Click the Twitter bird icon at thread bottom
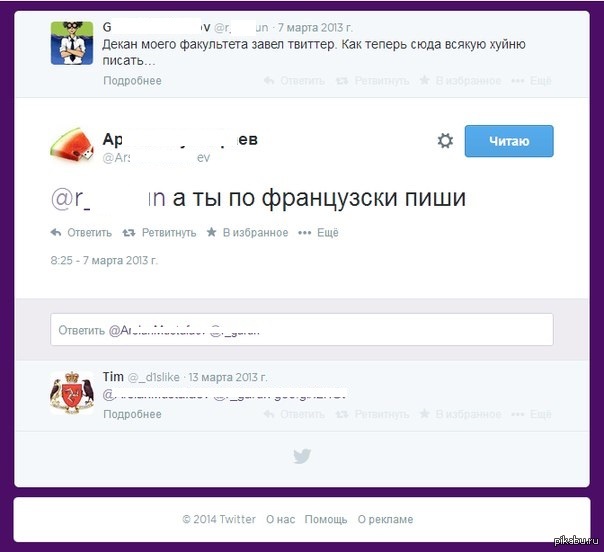Image resolution: width=604 pixels, height=552 pixels. [302, 456]
